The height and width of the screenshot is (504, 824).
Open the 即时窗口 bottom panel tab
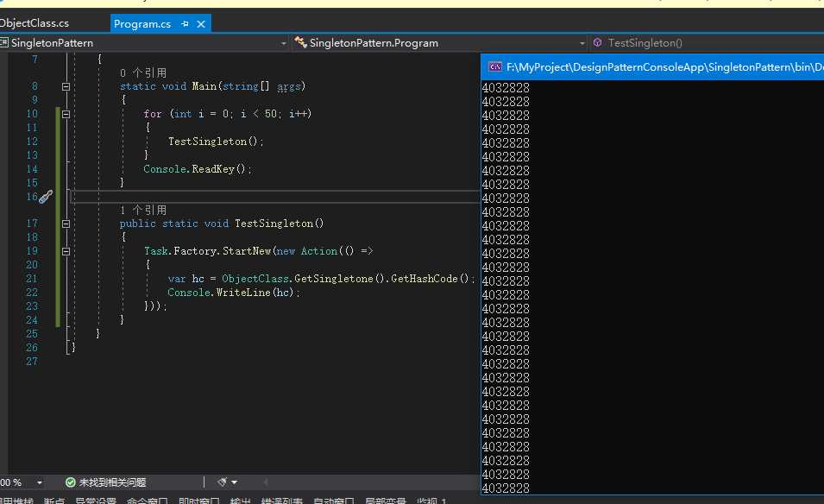click(198, 501)
